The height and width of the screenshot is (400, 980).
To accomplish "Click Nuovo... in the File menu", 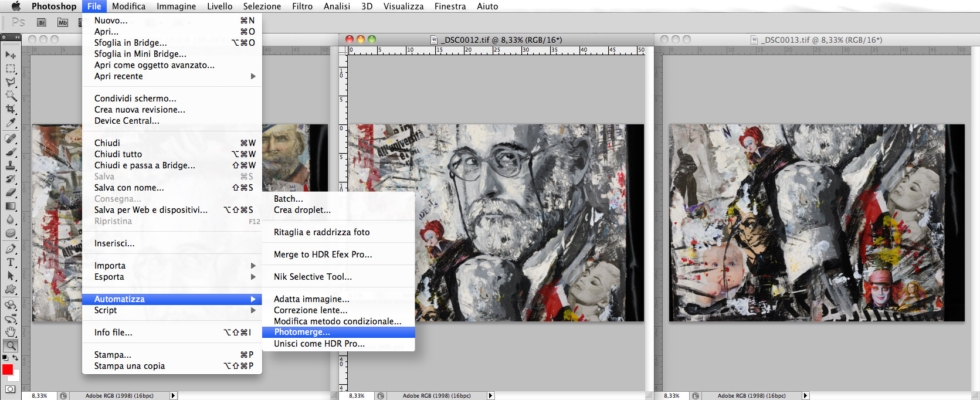I will point(172,21).
